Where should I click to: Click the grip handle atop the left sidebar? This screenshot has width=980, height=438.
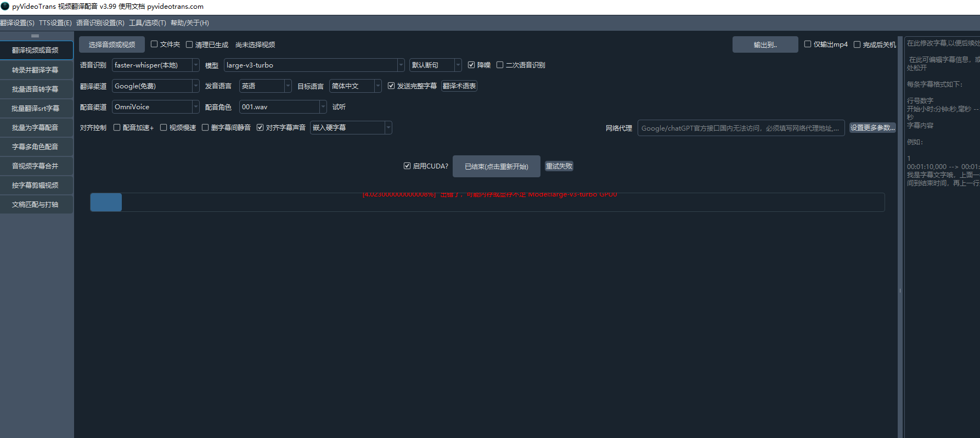pos(35,36)
